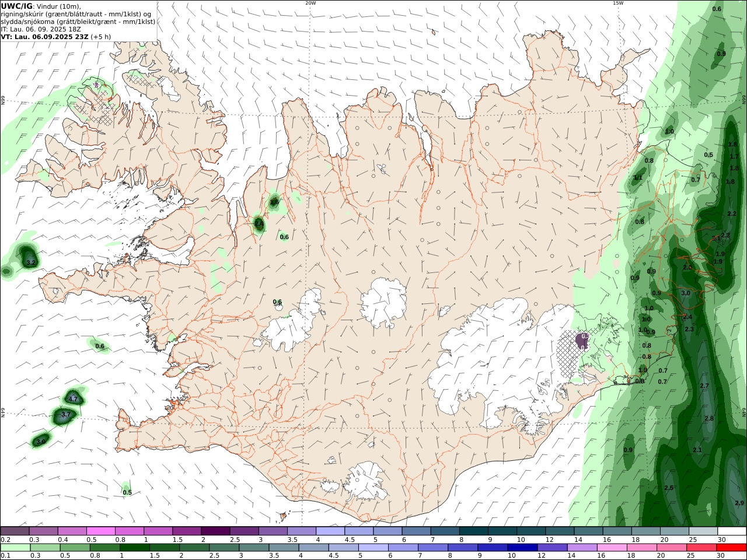Pick the light green 0.1 rain legend swatch

pyautogui.click(x=15, y=548)
